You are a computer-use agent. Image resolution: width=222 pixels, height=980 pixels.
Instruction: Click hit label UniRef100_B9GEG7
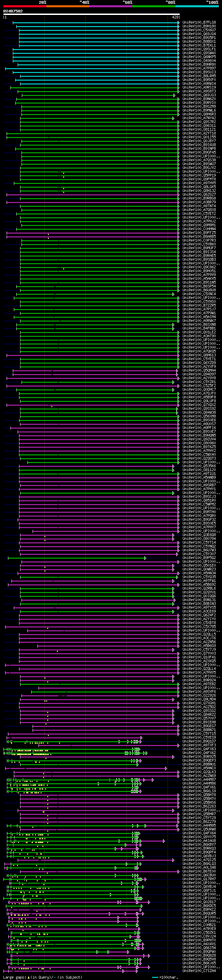[199, 726]
